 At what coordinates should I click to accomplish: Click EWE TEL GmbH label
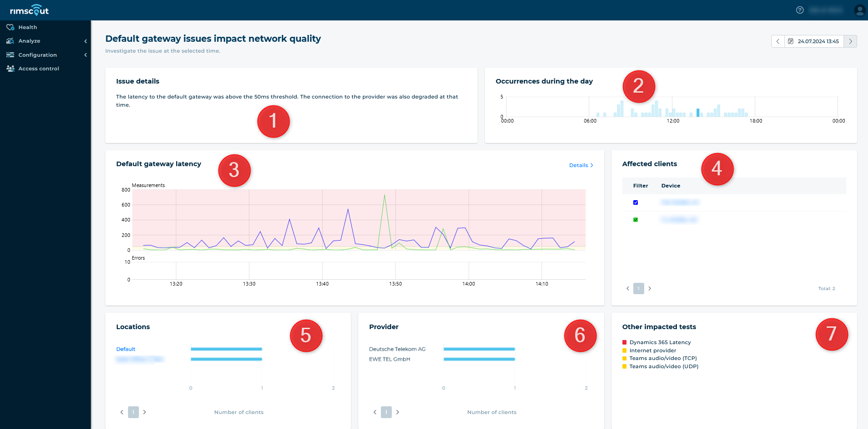[x=390, y=359]
